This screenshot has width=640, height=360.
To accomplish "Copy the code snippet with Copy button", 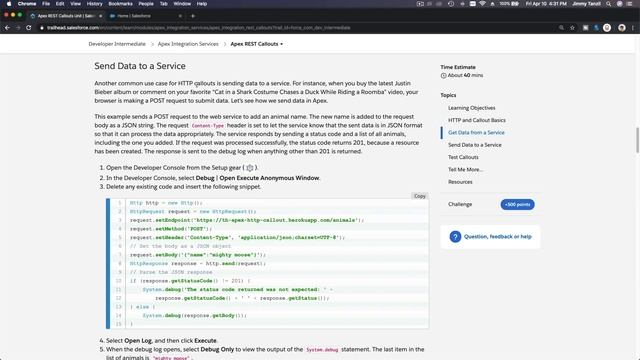I will [x=420, y=196].
